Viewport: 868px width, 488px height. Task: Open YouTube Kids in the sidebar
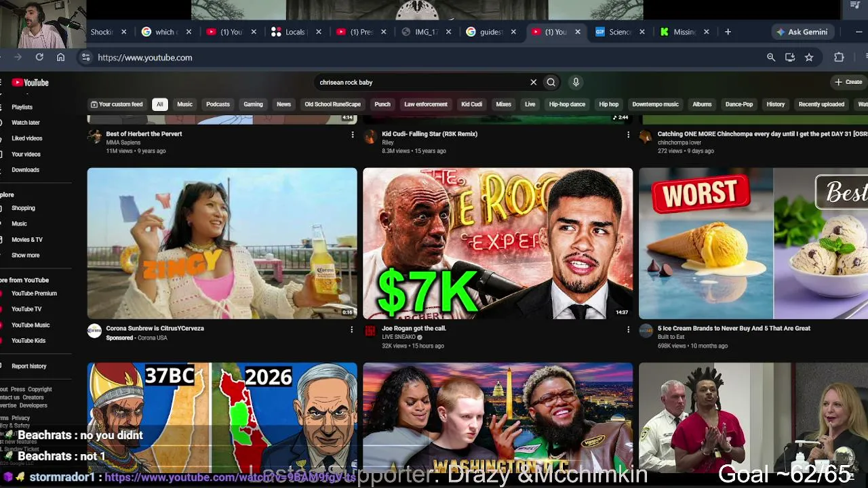coord(28,341)
